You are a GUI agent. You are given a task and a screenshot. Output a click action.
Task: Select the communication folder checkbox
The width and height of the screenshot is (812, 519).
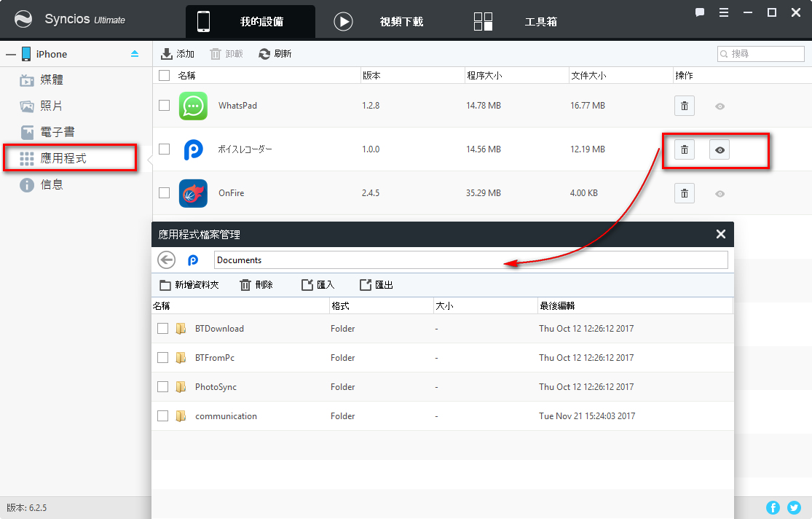163,416
